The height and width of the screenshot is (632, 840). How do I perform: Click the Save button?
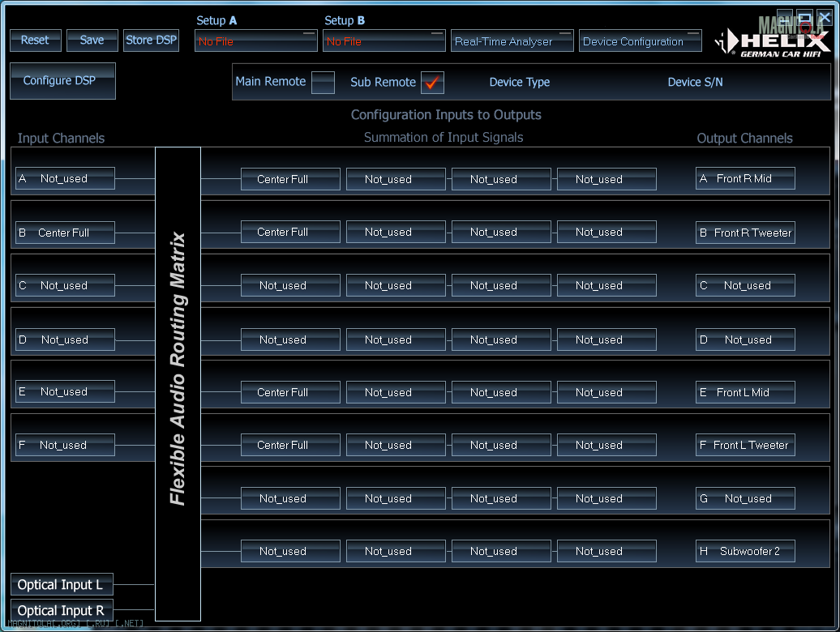coord(92,41)
